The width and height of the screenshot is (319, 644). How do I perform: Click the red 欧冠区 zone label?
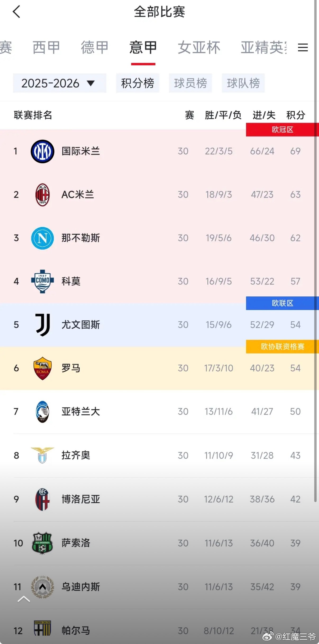[282, 129]
